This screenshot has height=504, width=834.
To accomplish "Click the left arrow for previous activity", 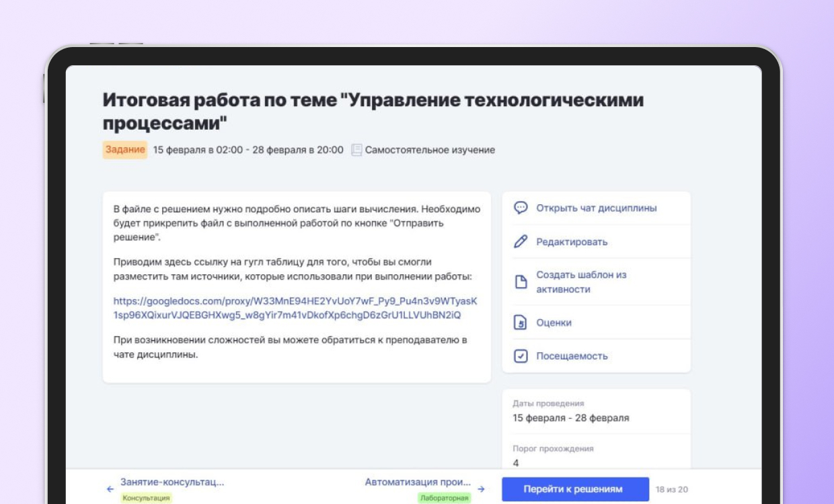I will point(110,489).
